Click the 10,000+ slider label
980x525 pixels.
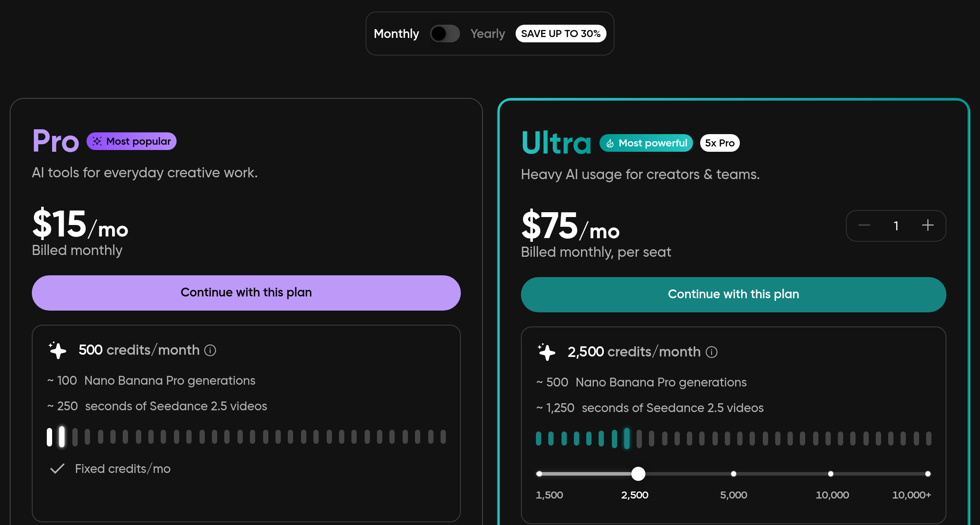click(x=912, y=495)
